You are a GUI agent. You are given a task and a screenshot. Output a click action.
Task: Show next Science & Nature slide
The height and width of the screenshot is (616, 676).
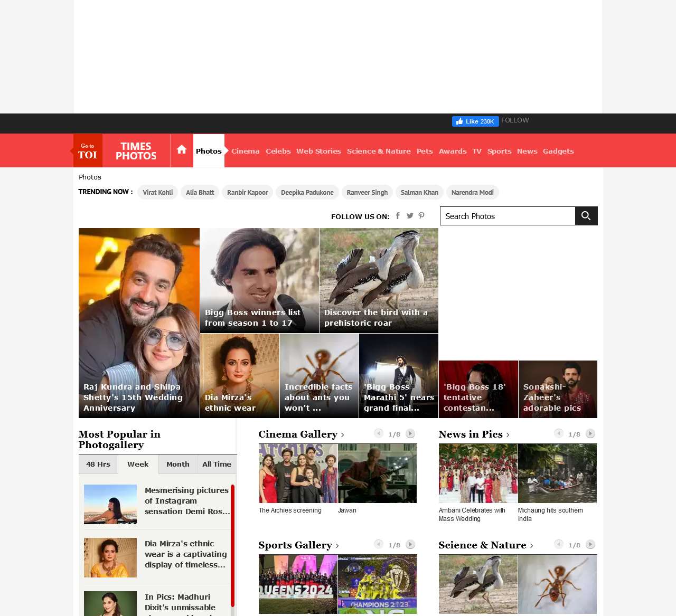point(590,544)
